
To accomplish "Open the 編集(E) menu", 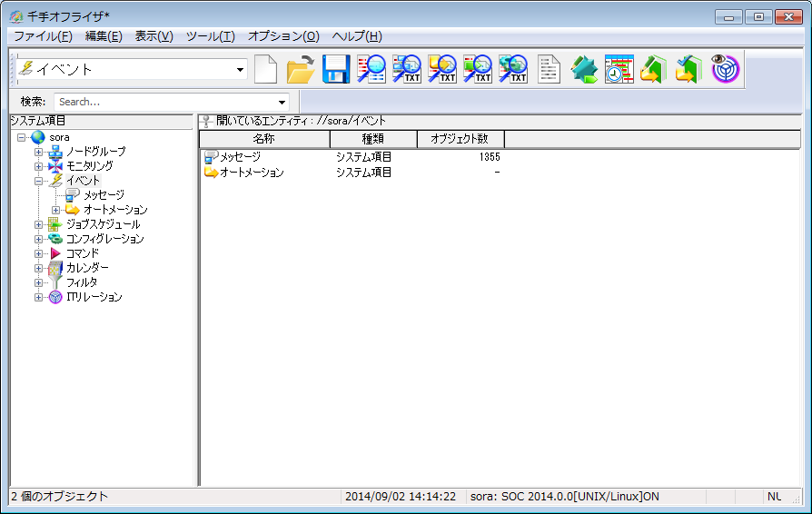I will click(104, 36).
